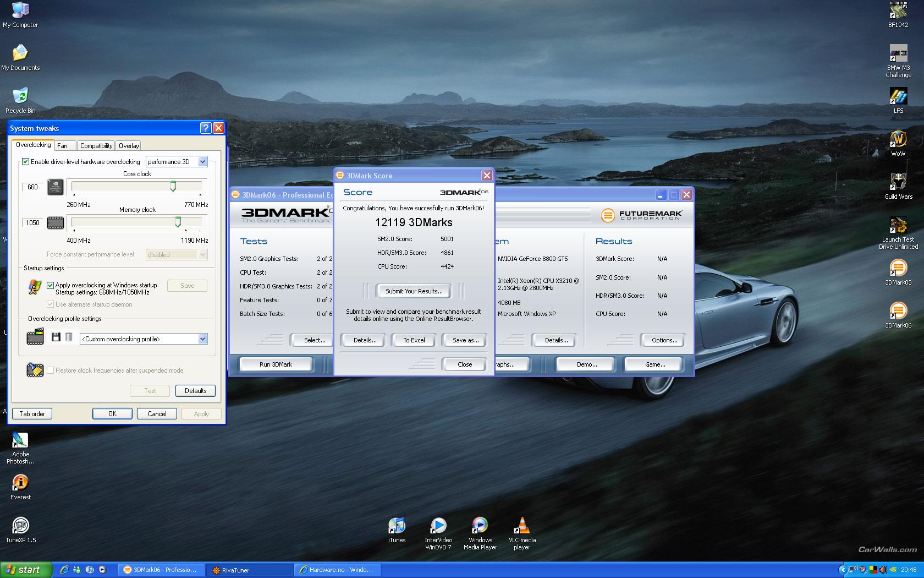Click the volume speaker tray icon
Image resolution: width=924 pixels, height=578 pixels.
point(883,570)
